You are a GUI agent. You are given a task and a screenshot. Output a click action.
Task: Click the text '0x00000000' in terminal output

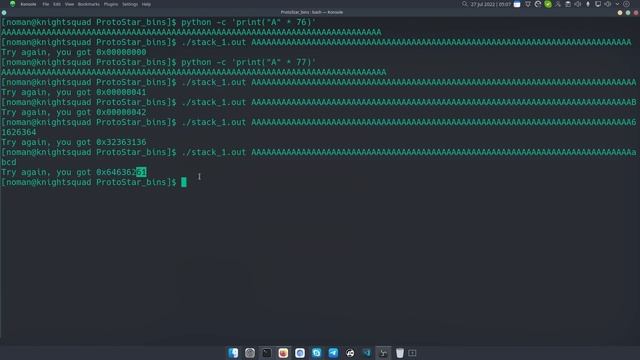[x=121, y=52]
